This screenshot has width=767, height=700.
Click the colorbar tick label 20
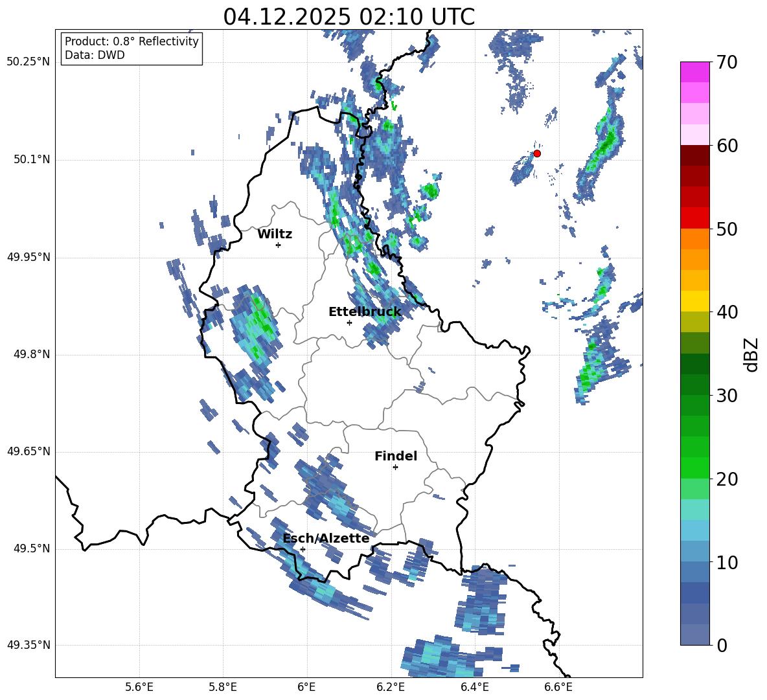click(727, 479)
